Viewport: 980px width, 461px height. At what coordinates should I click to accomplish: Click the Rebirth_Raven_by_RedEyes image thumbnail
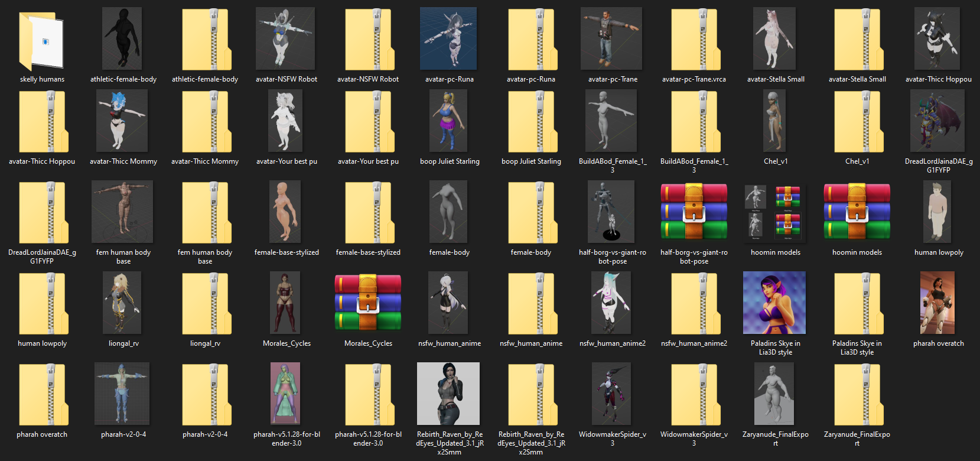(x=448, y=394)
